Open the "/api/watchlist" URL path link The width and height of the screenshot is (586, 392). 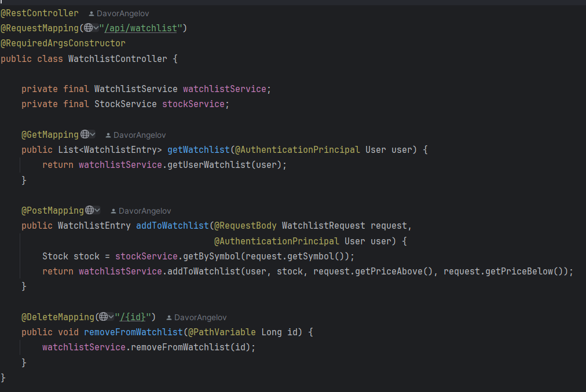coord(141,28)
